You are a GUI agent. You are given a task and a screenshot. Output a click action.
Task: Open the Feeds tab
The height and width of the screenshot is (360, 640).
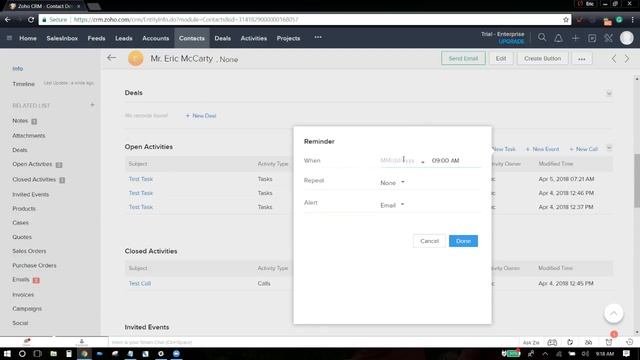(96, 38)
